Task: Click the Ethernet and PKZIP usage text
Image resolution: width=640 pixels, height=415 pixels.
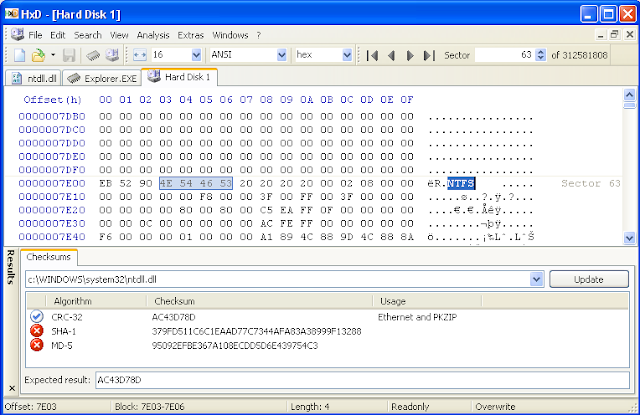Action: 417,317
